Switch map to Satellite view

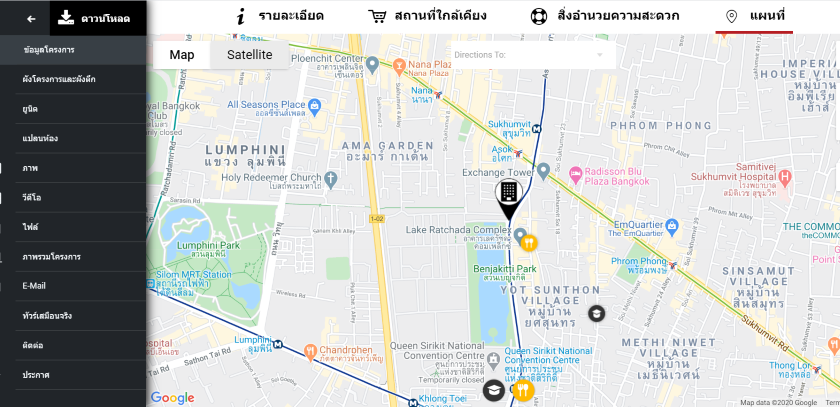[x=250, y=55]
